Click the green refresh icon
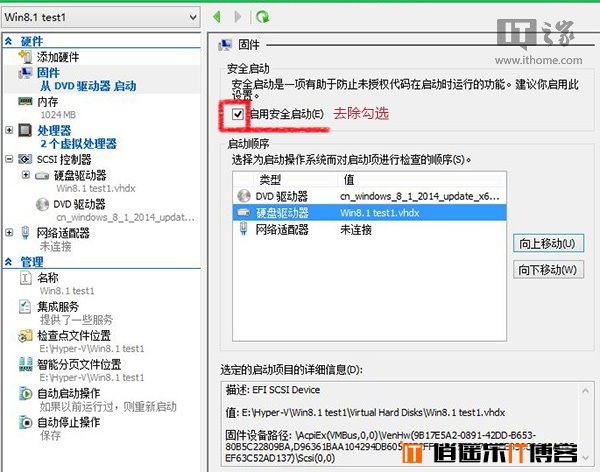Viewport: 600px width, 472px height. click(262, 17)
